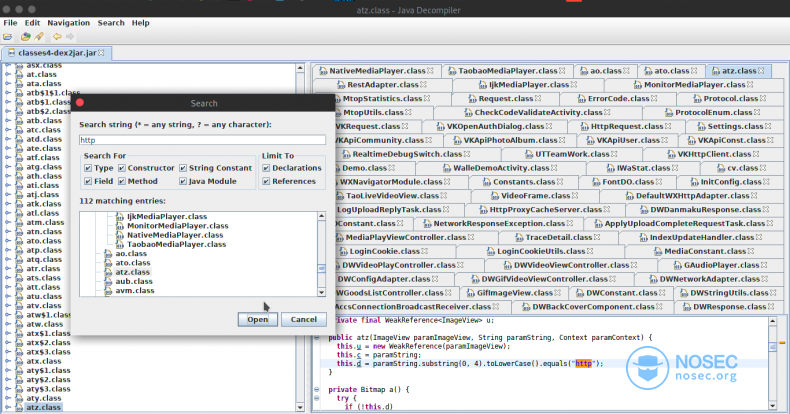
Task: Click the Cancel button in Search dialog
Action: (x=303, y=319)
